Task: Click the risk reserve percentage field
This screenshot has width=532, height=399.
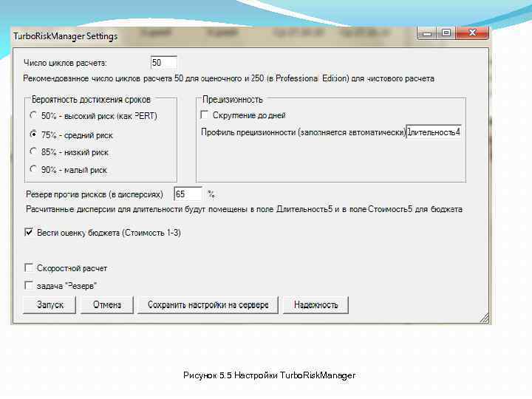Action: coord(188,194)
